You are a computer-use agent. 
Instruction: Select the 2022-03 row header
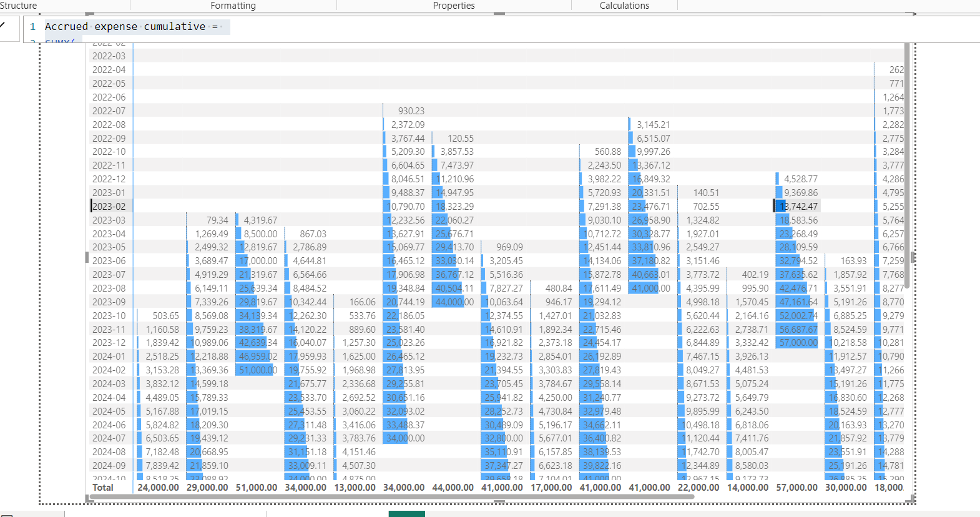click(x=109, y=56)
